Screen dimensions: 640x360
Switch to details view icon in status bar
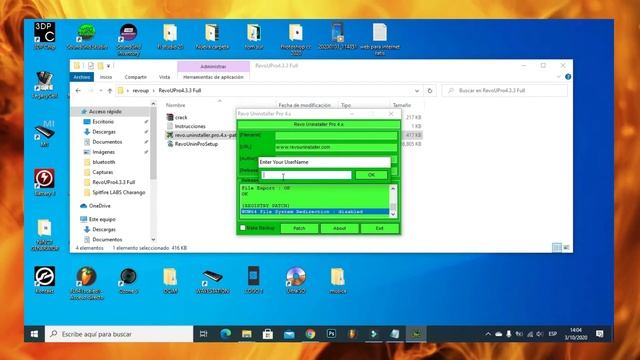click(556, 247)
